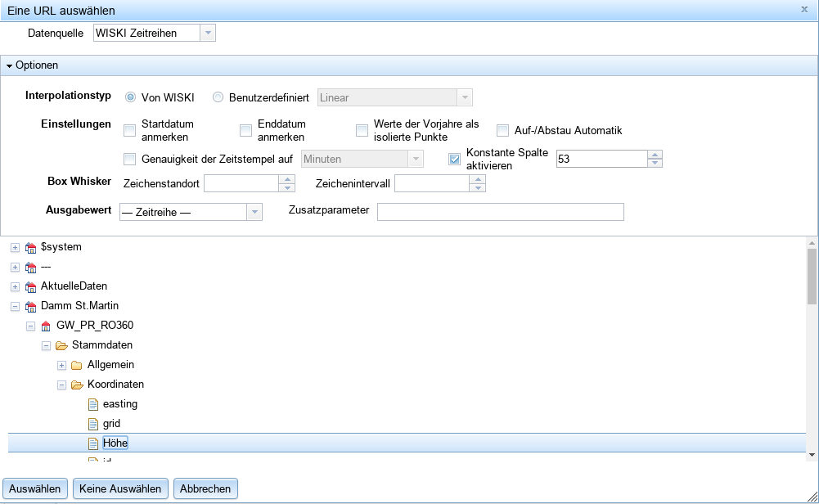Select the Höhe tree item
Screen dimensions: 819x504
(115, 443)
